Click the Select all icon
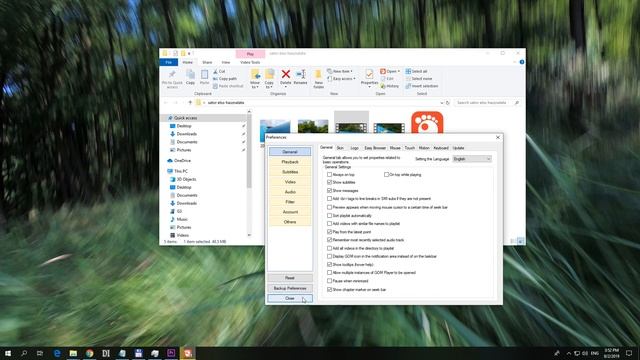Screen dimensions: 640x360 [x=408, y=71]
